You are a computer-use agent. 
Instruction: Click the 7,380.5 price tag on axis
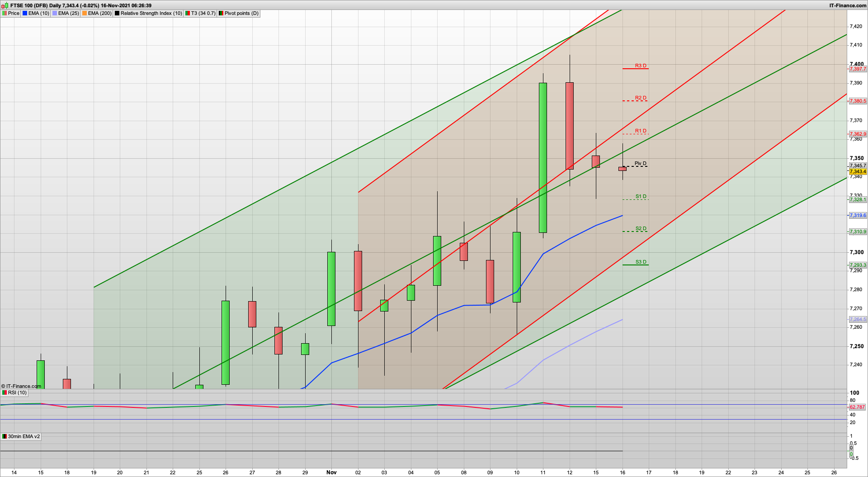858,101
